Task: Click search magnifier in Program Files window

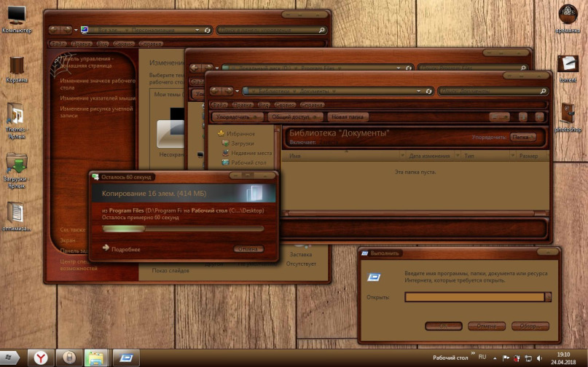Action: click(523, 68)
